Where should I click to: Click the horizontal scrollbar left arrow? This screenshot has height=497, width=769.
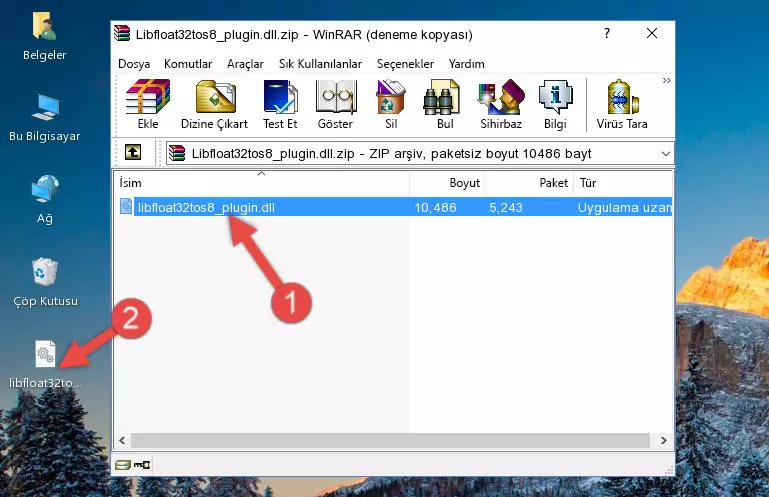point(122,441)
